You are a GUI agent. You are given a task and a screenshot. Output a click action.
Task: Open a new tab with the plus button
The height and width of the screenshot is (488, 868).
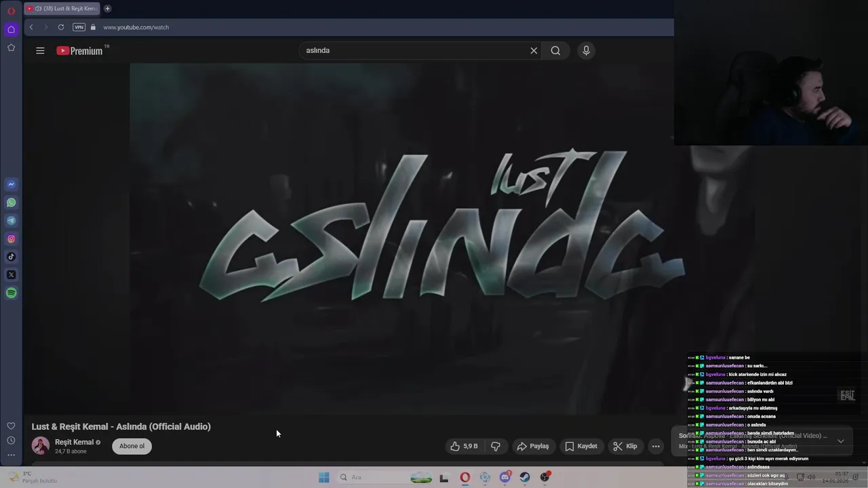click(x=107, y=9)
